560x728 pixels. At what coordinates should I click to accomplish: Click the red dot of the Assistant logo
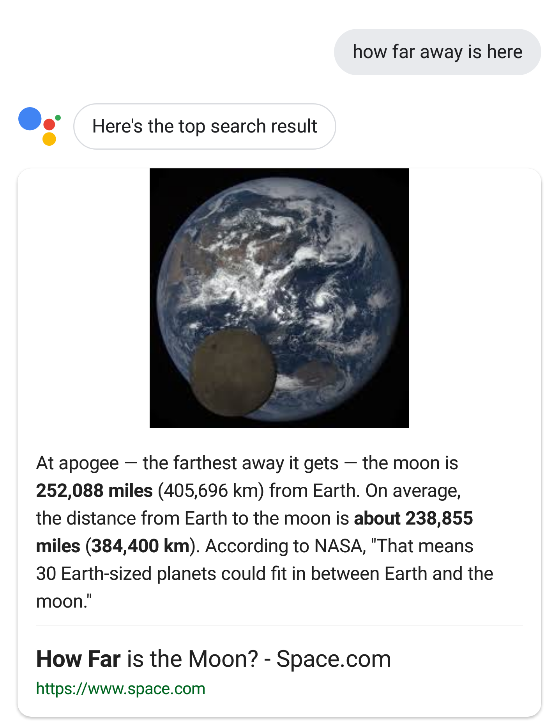click(49, 125)
